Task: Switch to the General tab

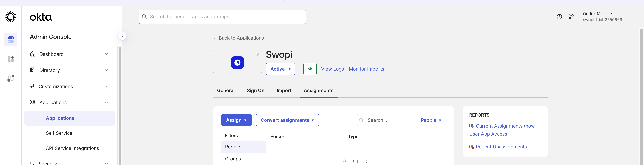Action: 226,91
